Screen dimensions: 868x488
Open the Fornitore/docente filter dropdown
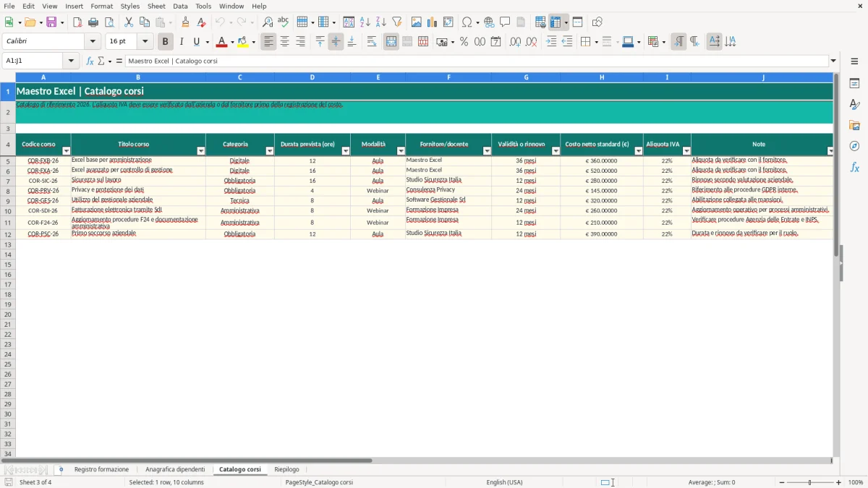(x=487, y=151)
